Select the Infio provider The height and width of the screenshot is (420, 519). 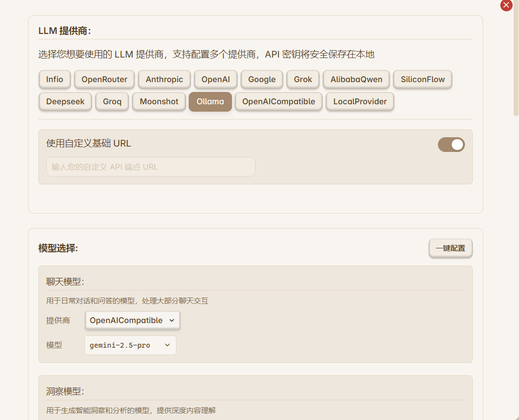click(x=55, y=80)
